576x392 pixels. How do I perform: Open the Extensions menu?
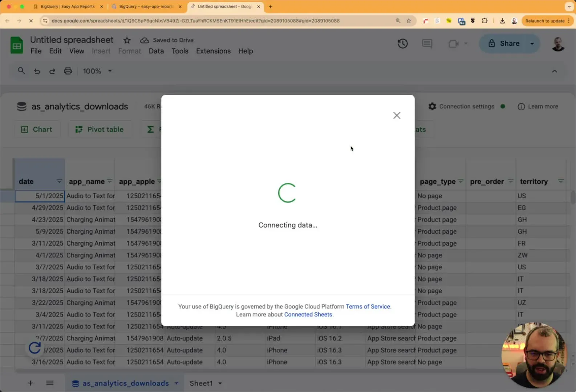(213, 51)
